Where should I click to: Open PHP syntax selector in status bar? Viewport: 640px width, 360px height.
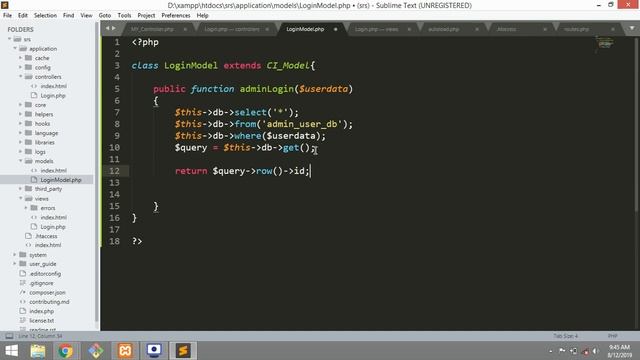click(x=612, y=336)
